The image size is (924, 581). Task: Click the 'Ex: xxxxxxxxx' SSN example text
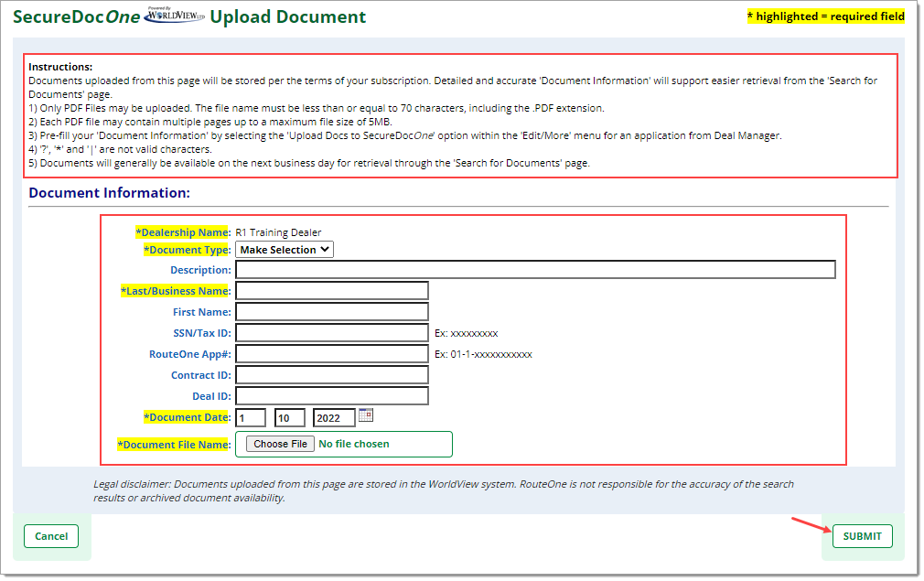click(x=467, y=334)
